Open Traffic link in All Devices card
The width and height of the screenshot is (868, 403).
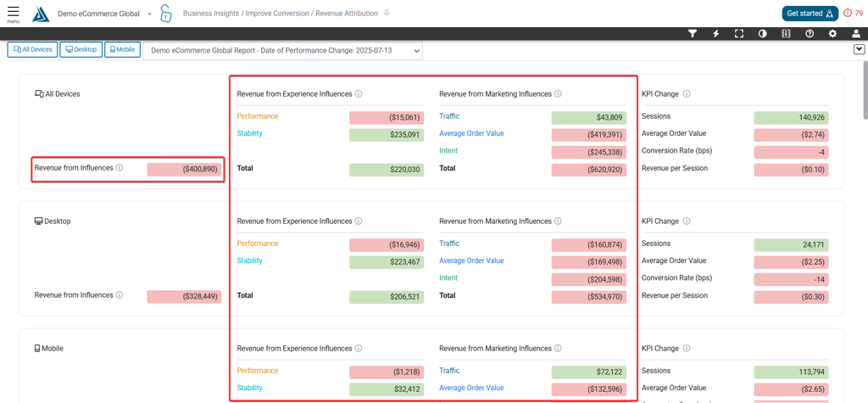pyautogui.click(x=449, y=116)
